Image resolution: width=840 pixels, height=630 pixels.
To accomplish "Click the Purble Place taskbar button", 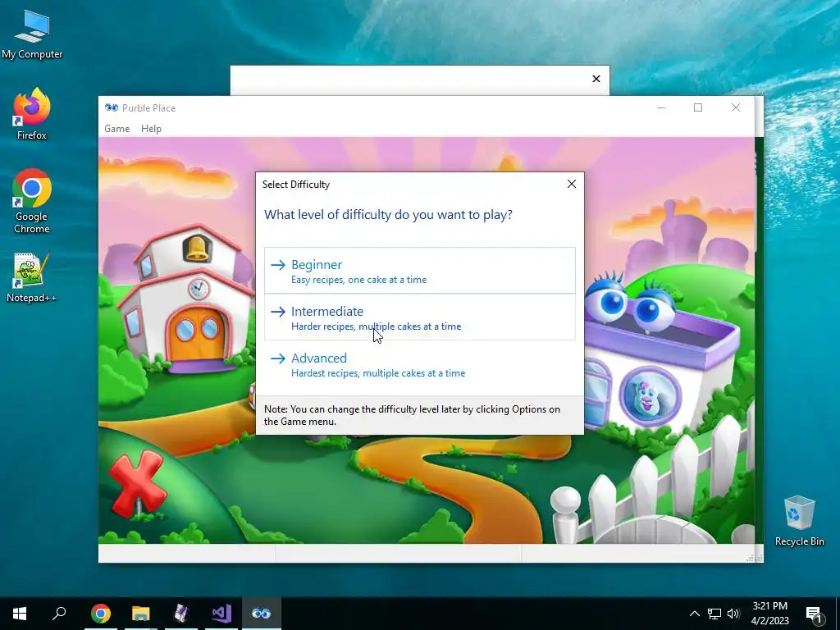I will coord(262,614).
